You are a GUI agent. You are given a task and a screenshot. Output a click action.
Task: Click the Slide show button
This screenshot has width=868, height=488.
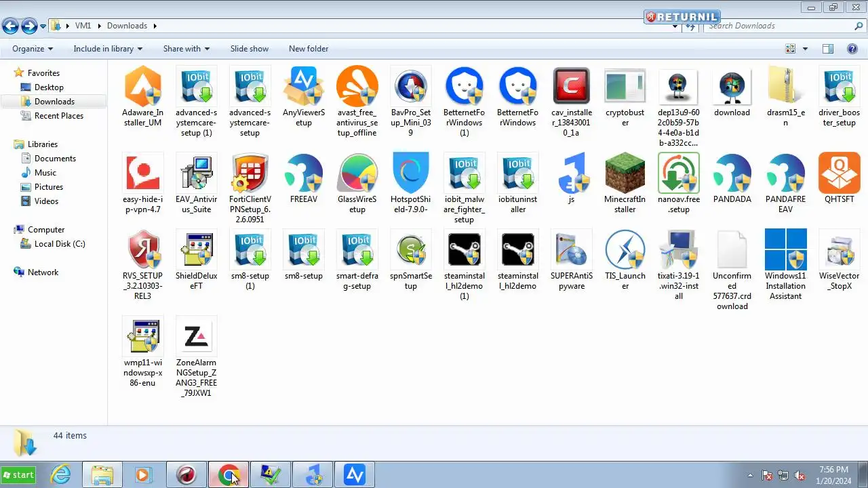(250, 49)
